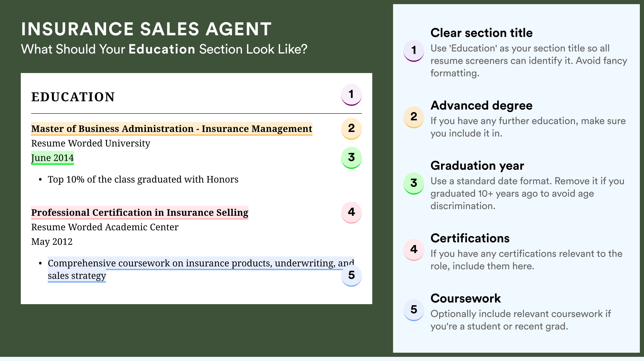Viewport: 644px width, 361px height.
Task: Click the 'Optionally include relevant coursework' description
Action: coord(521,320)
